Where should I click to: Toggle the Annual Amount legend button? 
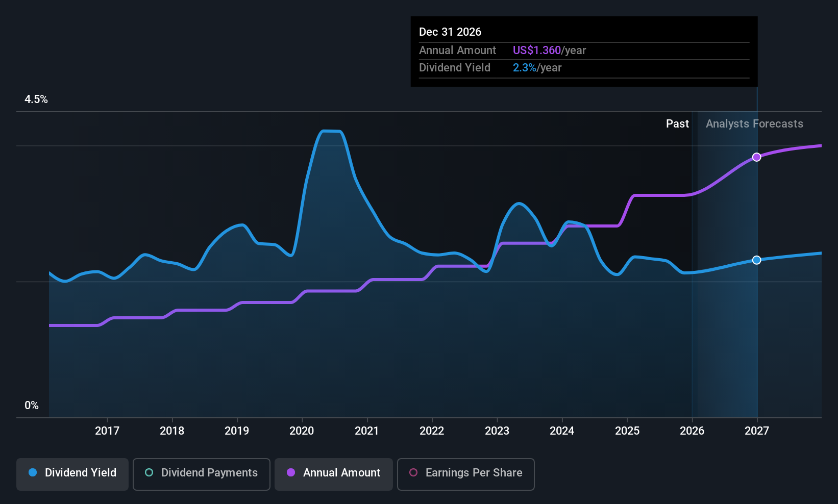[x=334, y=474]
